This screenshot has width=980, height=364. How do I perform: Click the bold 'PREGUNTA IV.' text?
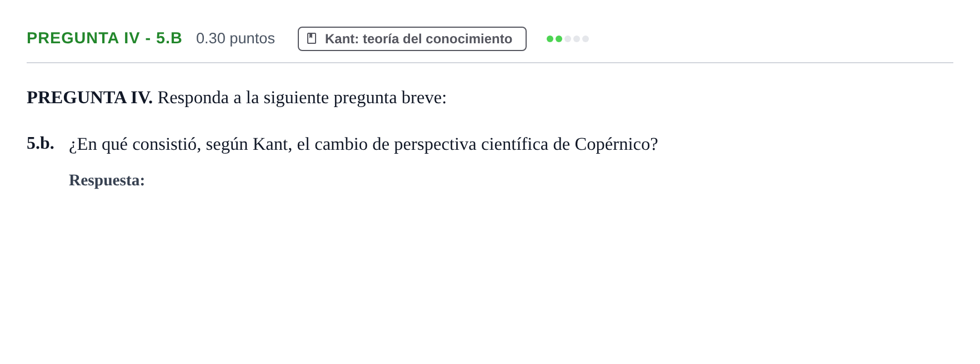click(x=89, y=97)
